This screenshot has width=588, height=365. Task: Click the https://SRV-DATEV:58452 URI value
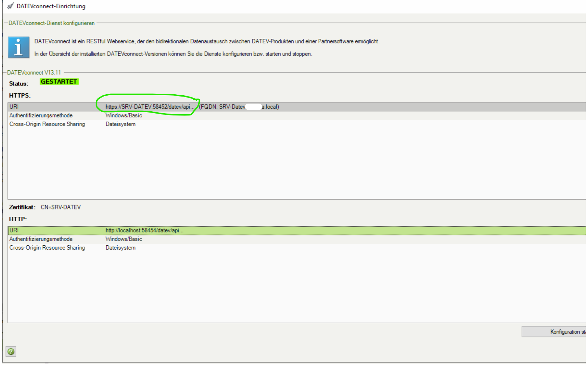(149, 107)
